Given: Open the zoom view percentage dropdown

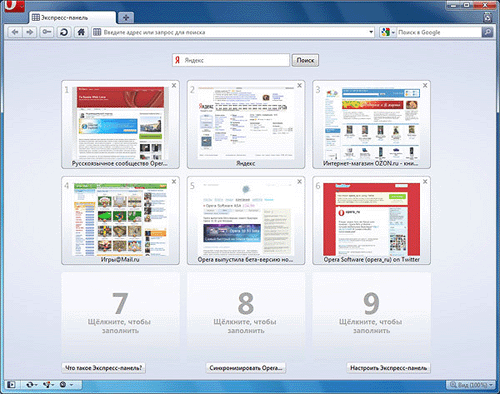Looking at the screenshot, I should (470, 385).
